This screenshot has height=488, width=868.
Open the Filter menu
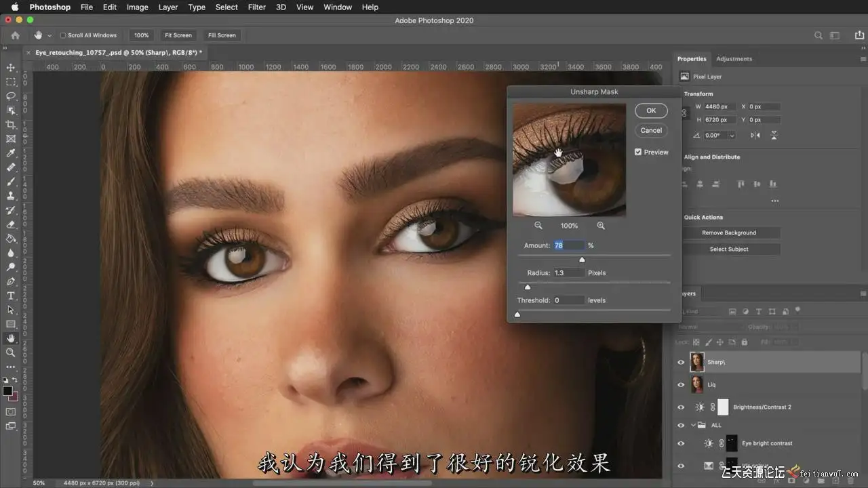pos(256,7)
